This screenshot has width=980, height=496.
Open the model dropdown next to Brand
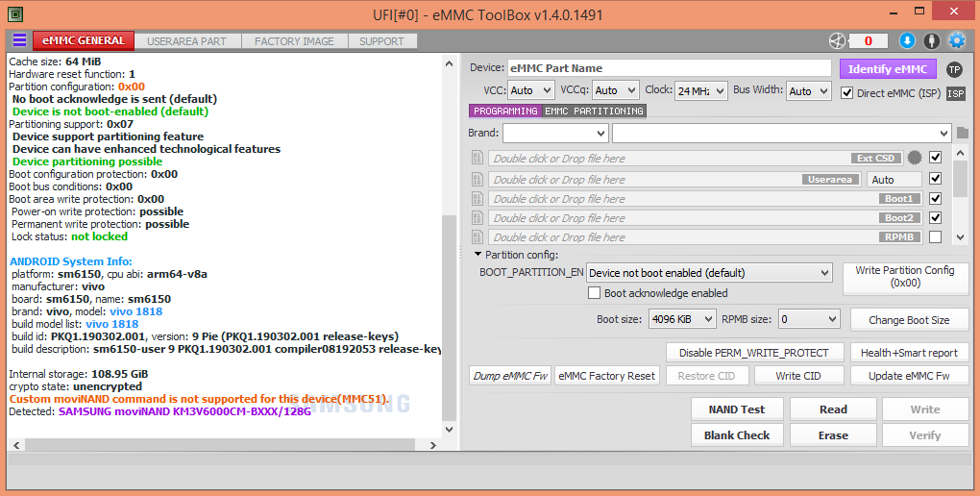tap(782, 133)
